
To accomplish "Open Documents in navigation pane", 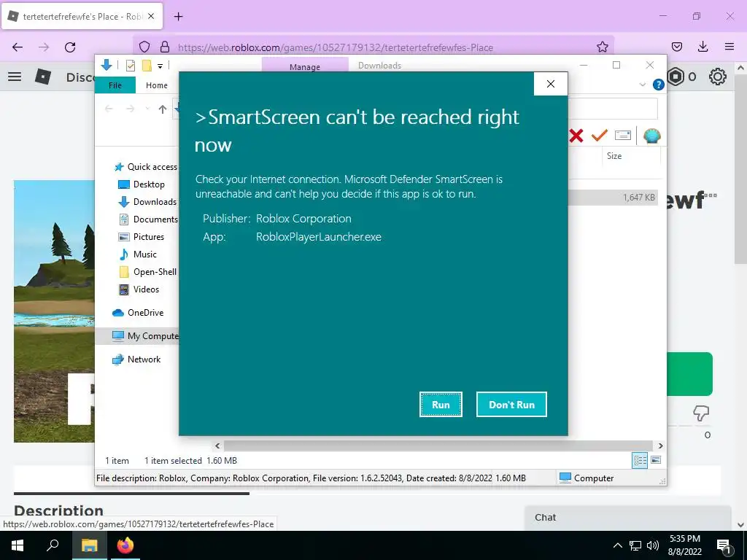I will tap(148, 219).
